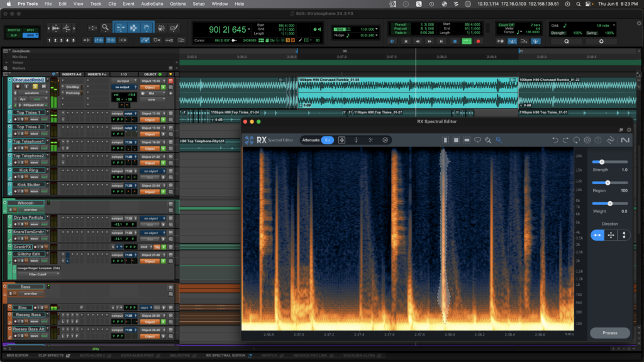
Task: Select the vertical Direction option
Action: pyautogui.click(x=624, y=235)
